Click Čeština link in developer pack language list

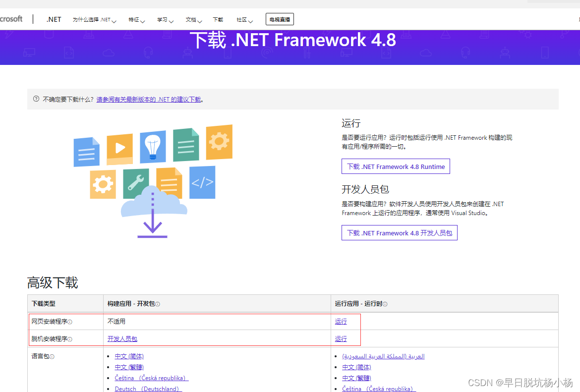(x=151, y=378)
